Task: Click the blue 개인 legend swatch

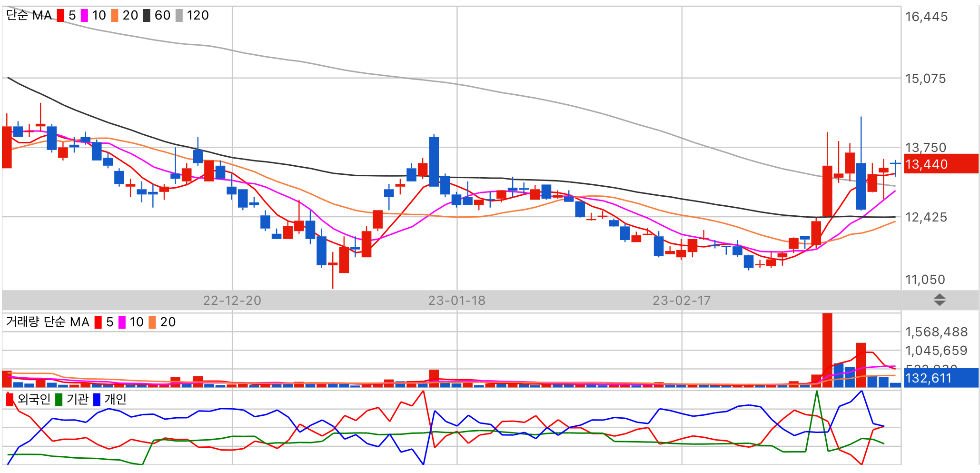Action: point(97,399)
